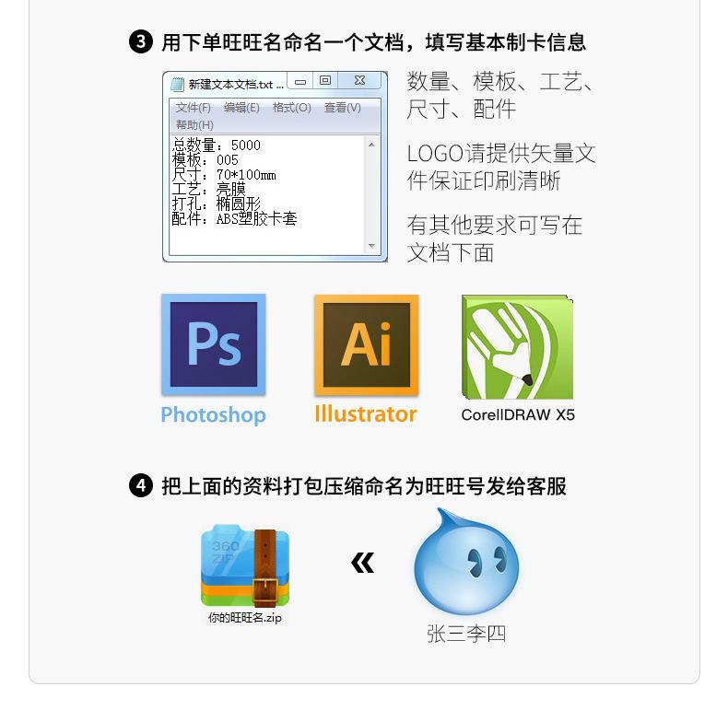The image size is (728, 710).
Task: Click the double left arrow symbol
Action: (x=362, y=563)
